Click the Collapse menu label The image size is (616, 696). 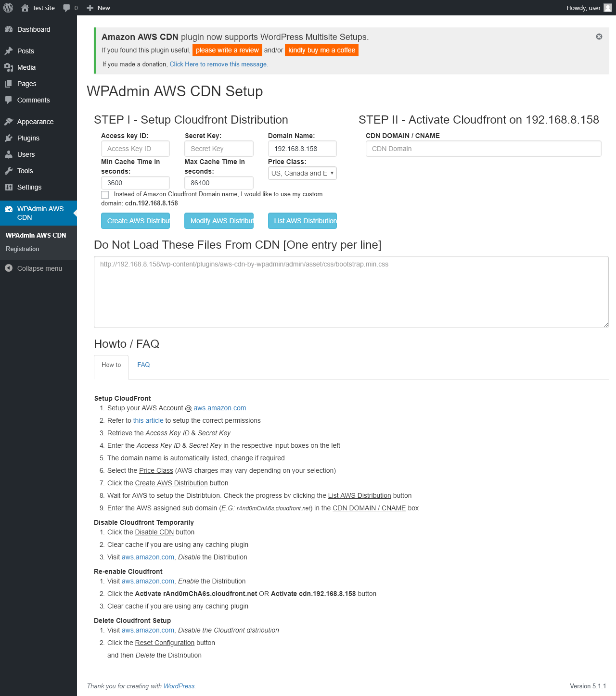point(40,268)
